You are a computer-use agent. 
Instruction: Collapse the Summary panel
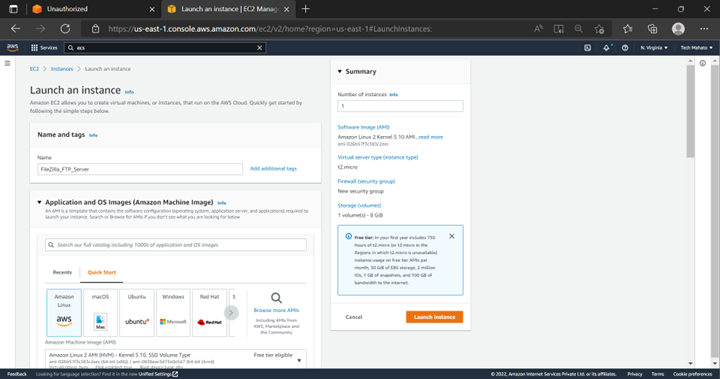(x=340, y=72)
